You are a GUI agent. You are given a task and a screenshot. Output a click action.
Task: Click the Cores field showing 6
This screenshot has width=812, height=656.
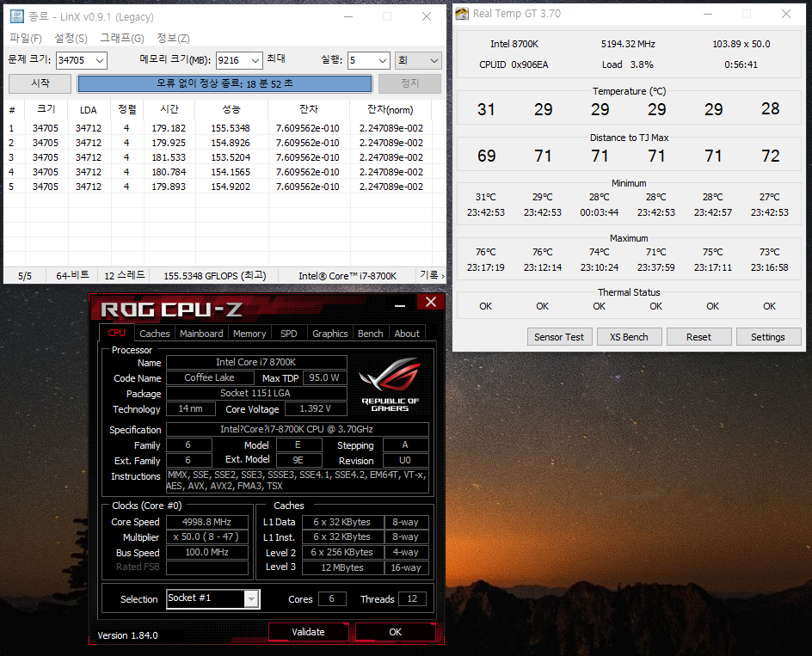(x=331, y=598)
